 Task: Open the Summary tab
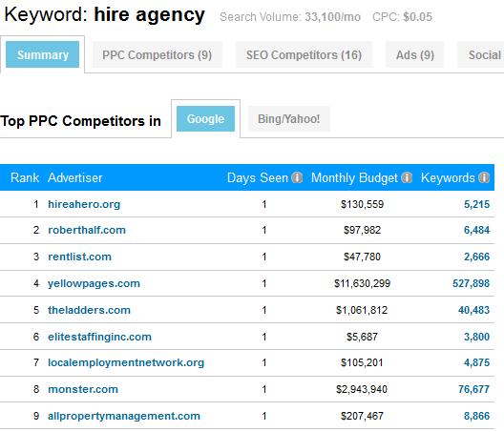pyautogui.click(x=42, y=54)
